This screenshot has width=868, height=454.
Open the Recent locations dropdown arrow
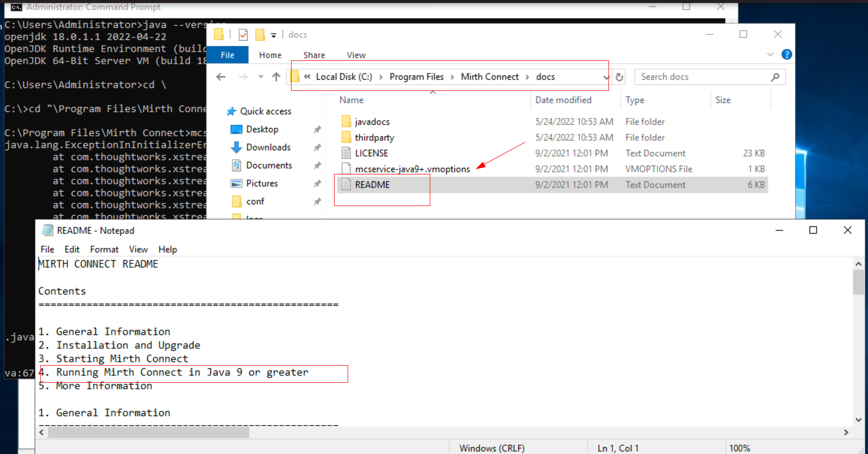261,77
